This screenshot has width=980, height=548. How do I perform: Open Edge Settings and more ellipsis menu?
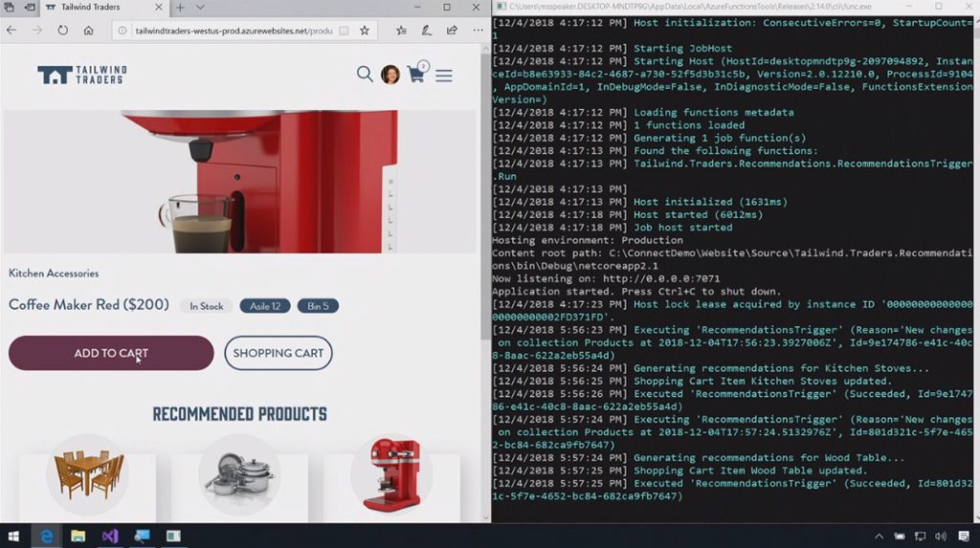click(x=478, y=31)
